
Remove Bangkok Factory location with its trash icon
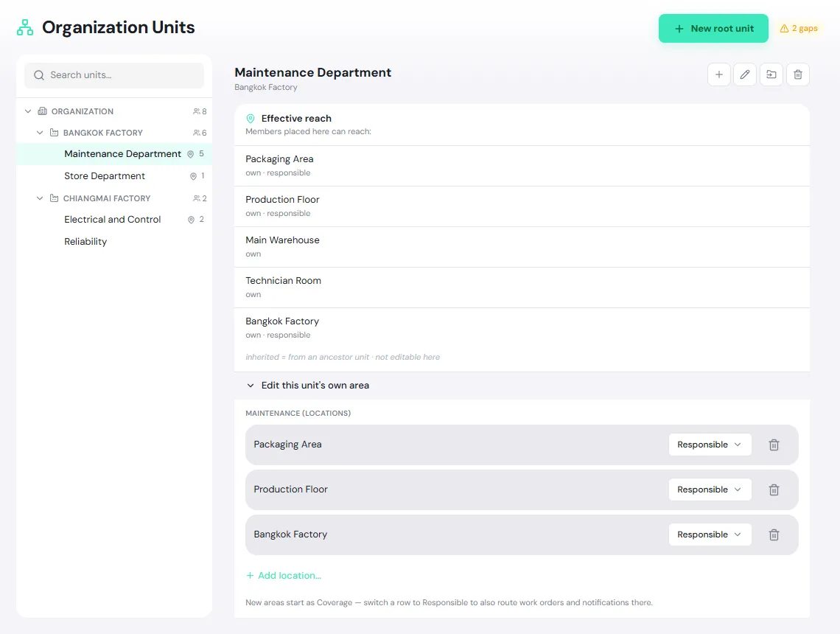click(x=774, y=535)
